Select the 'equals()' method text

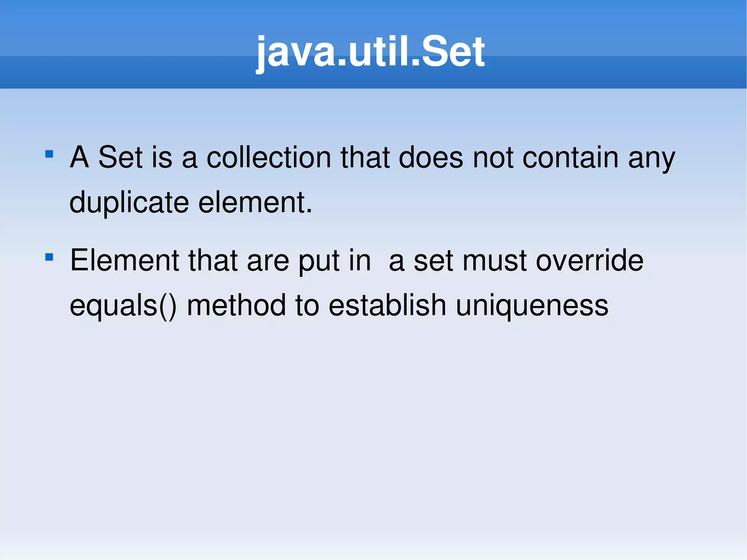coord(123,306)
